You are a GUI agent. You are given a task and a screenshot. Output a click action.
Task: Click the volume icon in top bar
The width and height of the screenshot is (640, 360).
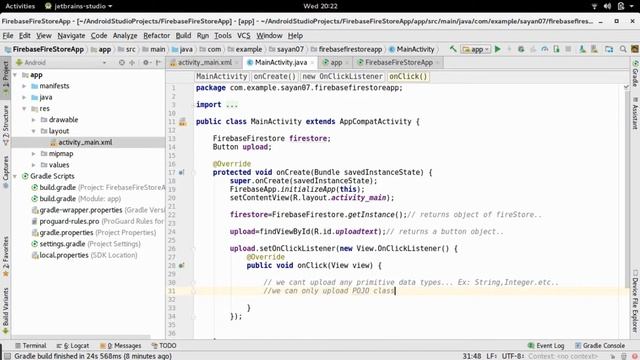[607, 6]
